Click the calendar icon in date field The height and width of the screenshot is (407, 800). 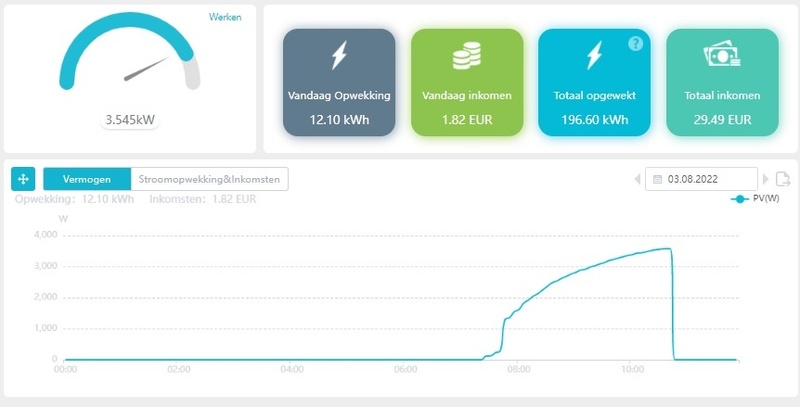(658, 179)
